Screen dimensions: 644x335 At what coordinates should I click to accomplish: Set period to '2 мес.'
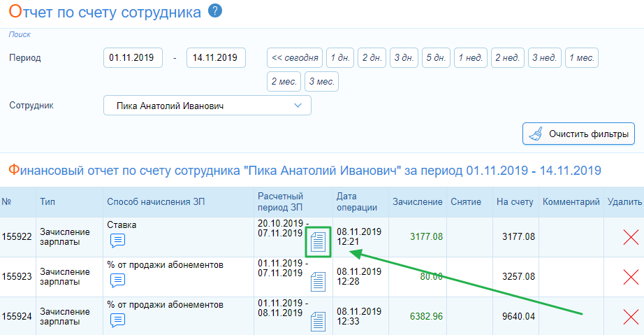284,81
